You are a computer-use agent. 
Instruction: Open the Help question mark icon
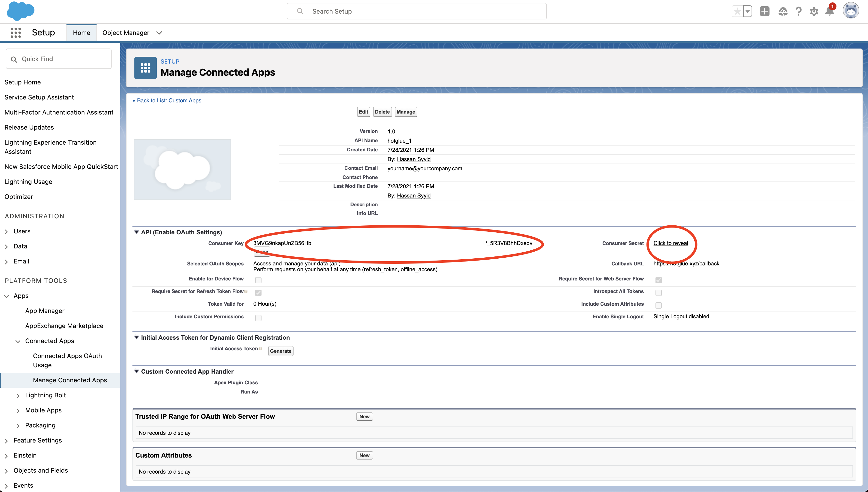[x=798, y=11]
